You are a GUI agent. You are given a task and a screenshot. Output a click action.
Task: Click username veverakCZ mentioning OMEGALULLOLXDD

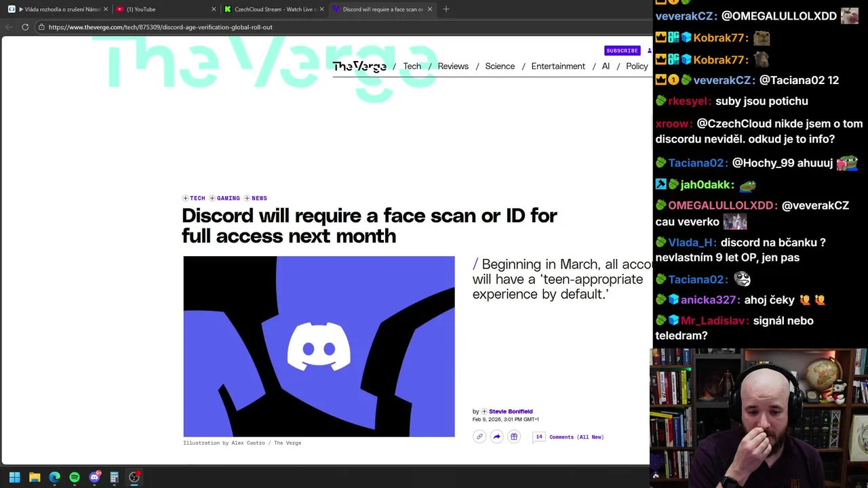686,16
